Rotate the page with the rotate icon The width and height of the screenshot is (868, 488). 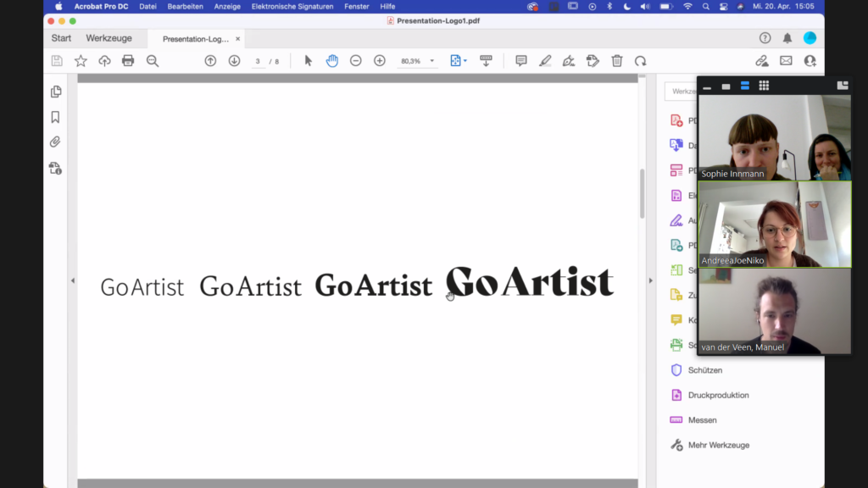[x=641, y=61]
